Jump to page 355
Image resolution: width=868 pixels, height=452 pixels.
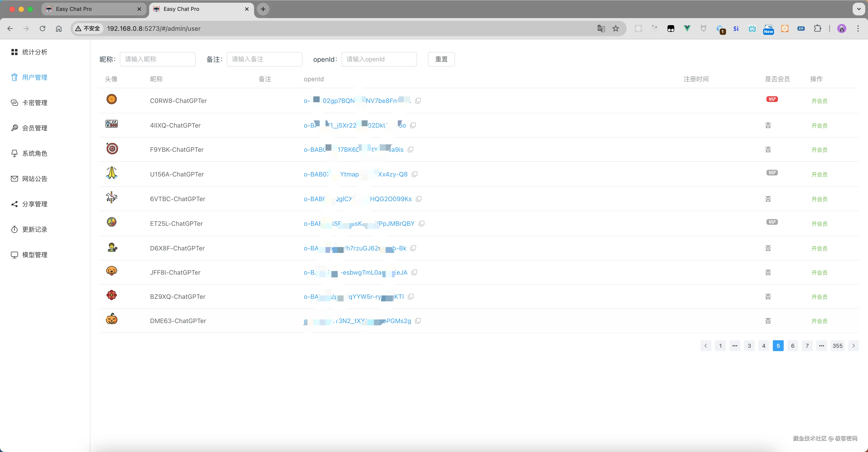pyautogui.click(x=837, y=346)
